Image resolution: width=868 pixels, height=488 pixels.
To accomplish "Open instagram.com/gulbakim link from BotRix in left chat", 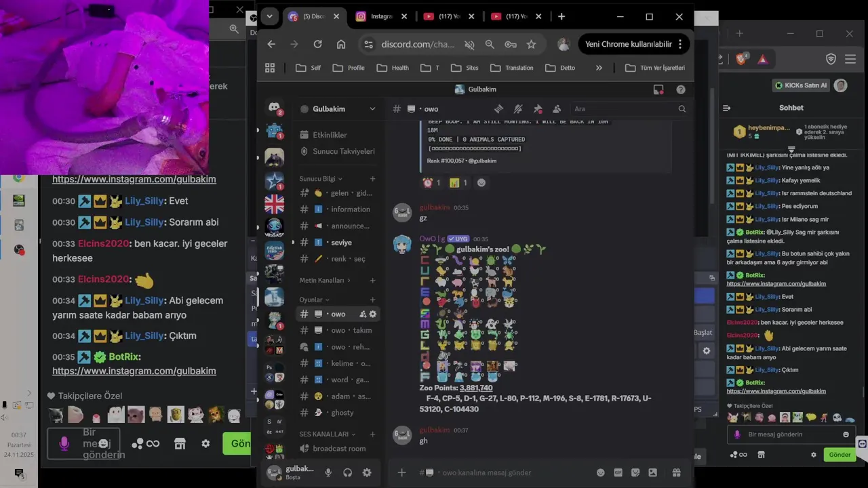I will coord(134,371).
